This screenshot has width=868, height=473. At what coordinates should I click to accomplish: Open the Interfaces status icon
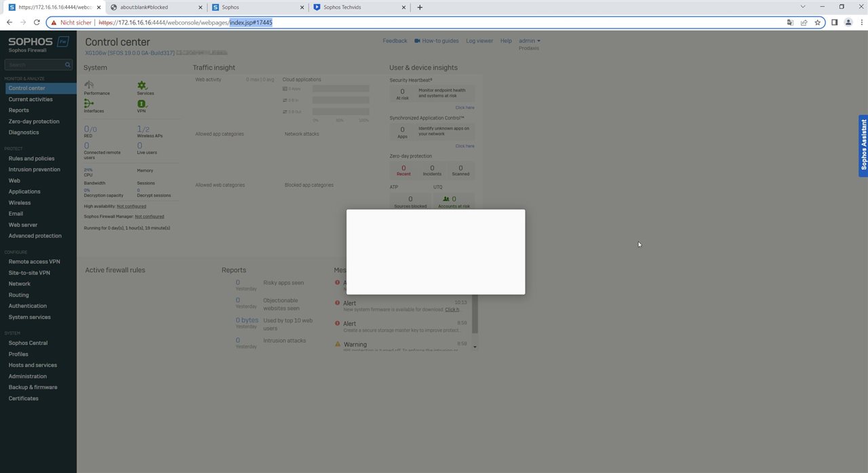[89, 103]
